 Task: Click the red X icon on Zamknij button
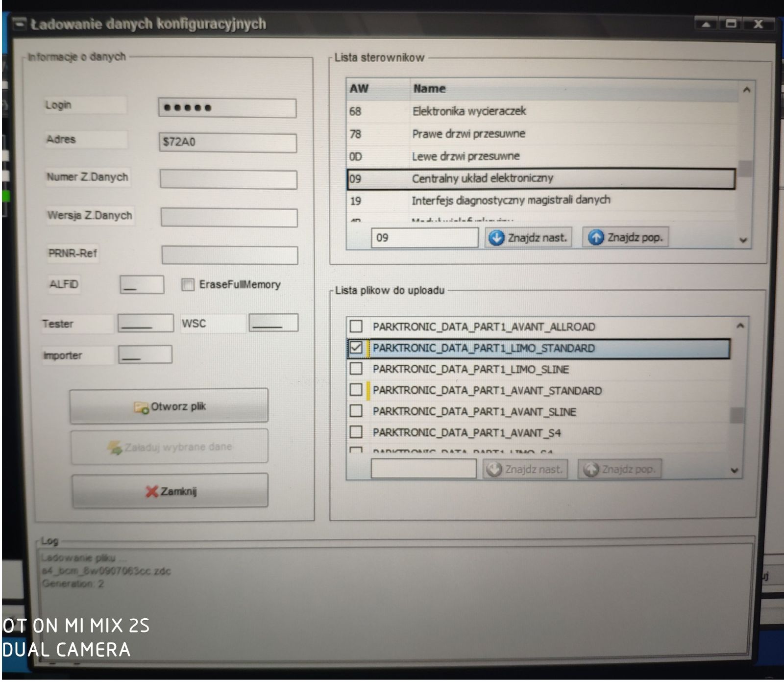coord(152,492)
